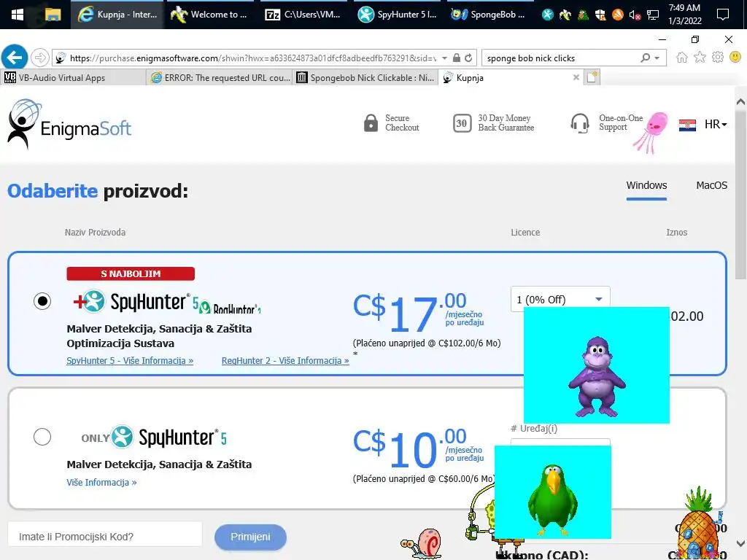Click the purple gorilla Bonzi character
747x560 pixels.
[597, 376]
